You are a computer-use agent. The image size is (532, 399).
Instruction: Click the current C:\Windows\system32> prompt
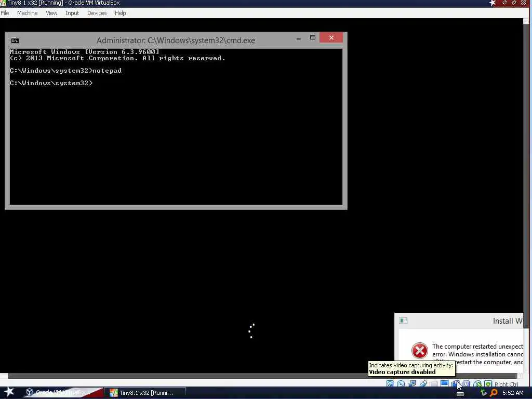point(51,83)
